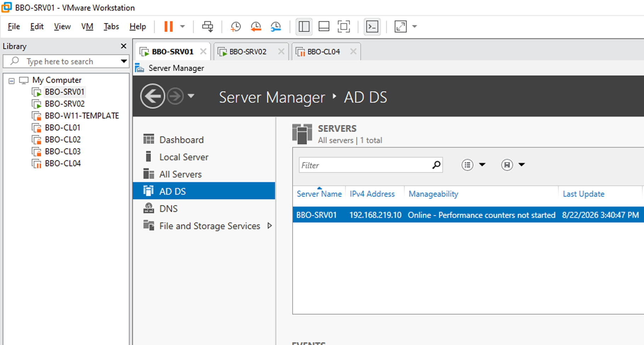644x345 pixels.
Task: Click the filter criteria list icon
Action: pos(467,165)
